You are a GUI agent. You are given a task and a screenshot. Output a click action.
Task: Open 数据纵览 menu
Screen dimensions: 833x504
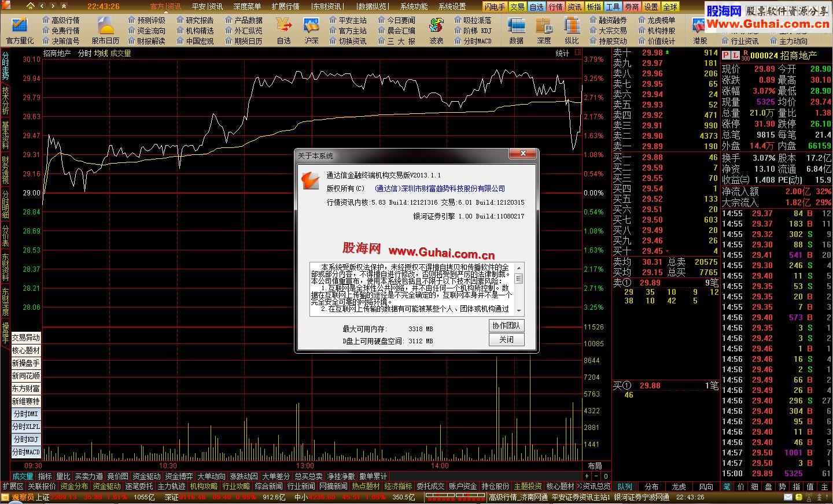pos(372,6)
